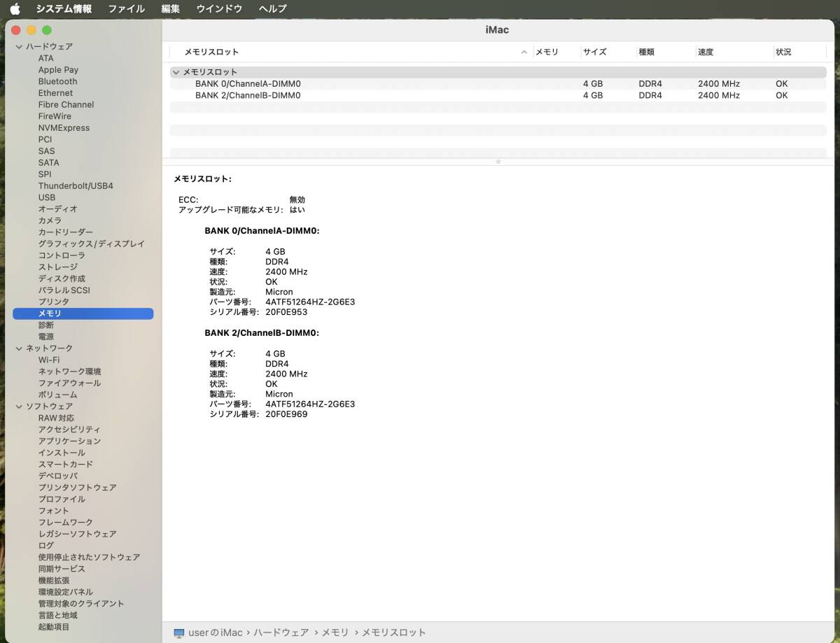Select Ethernet in the sidebar
Viewport: 840px width, 643px height.
[x=55, y=93]
